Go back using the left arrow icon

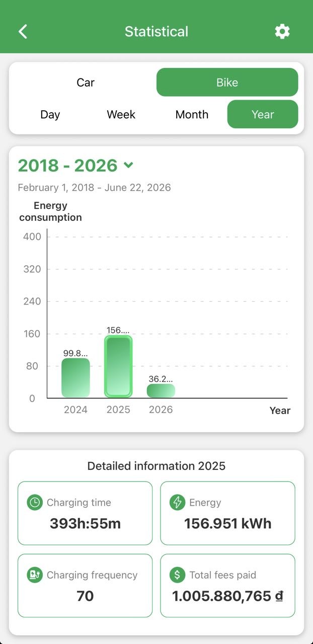pyautogui.click(x=23, y=31)
